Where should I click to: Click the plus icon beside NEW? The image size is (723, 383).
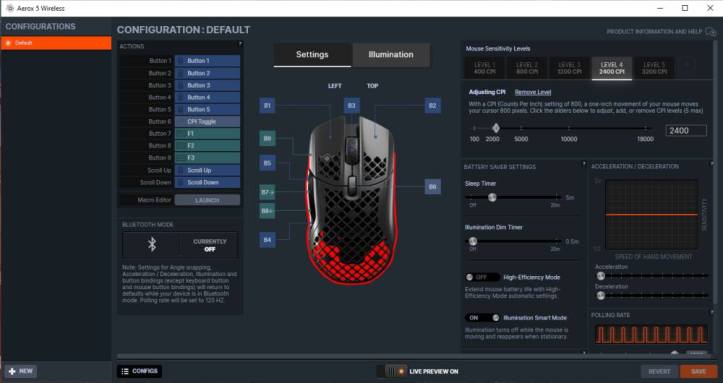point(12,371)
